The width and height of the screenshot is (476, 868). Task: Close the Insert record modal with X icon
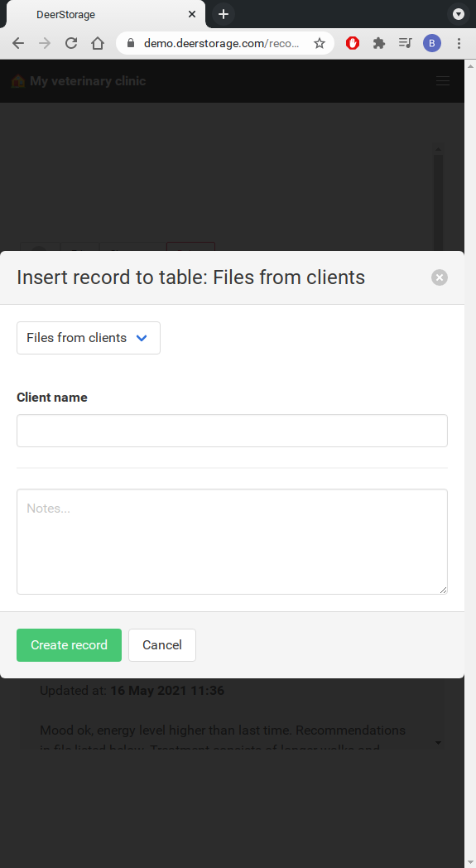pos(440,277)
